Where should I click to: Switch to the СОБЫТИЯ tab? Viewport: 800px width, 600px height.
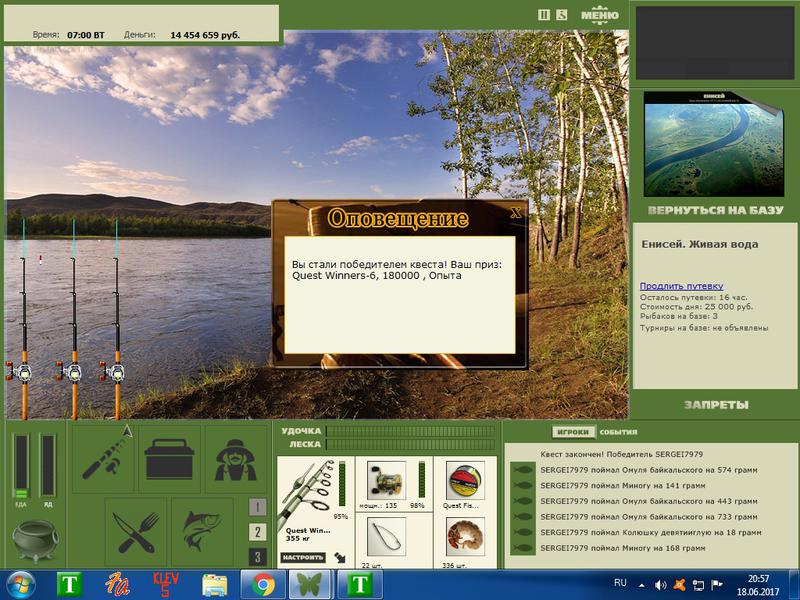pyautogui.click(x=618, y=432)
